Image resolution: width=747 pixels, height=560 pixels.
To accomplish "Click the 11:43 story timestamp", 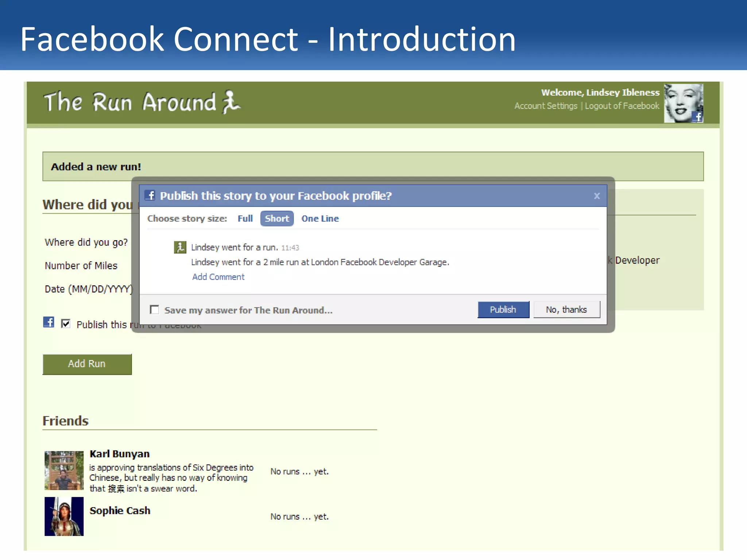I will tap(290, 248).
